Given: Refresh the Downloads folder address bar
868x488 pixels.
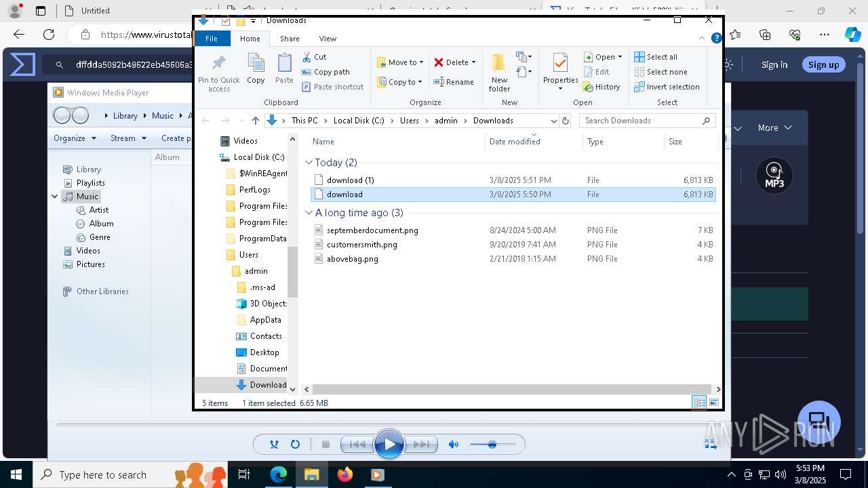Looking at the screenshot, I should [x=566, y=121].
